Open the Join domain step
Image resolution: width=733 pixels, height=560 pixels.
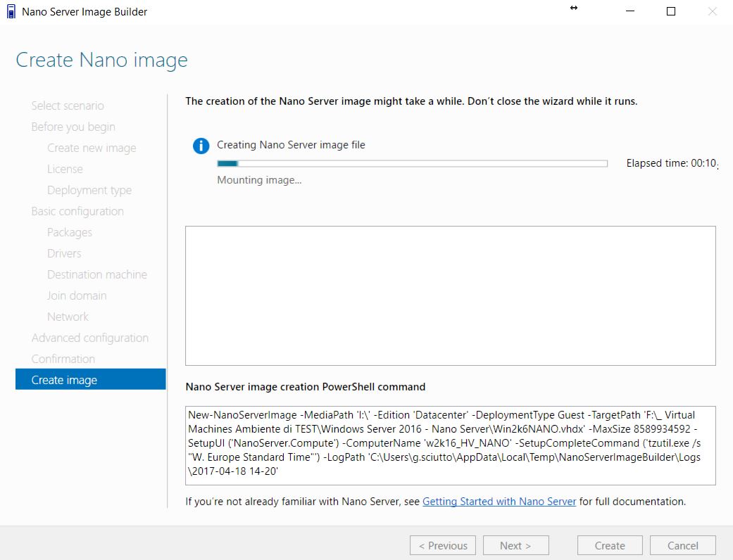coord(77,295)
